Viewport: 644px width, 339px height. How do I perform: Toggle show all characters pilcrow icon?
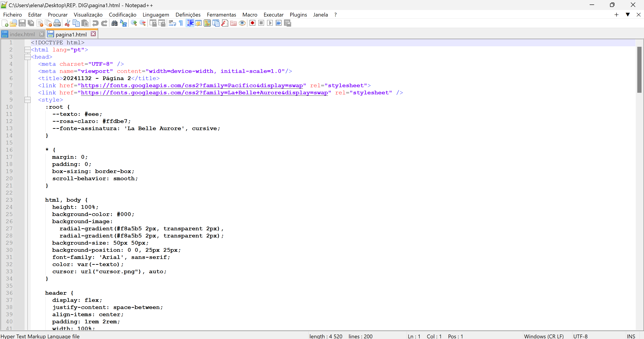click(x=181, y=23)
